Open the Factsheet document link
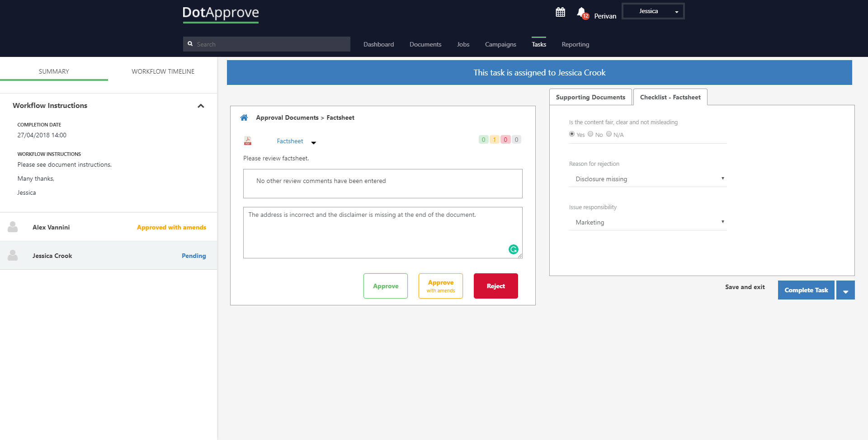The height and width of the screenshot is (440, 868). coord(290,141)
